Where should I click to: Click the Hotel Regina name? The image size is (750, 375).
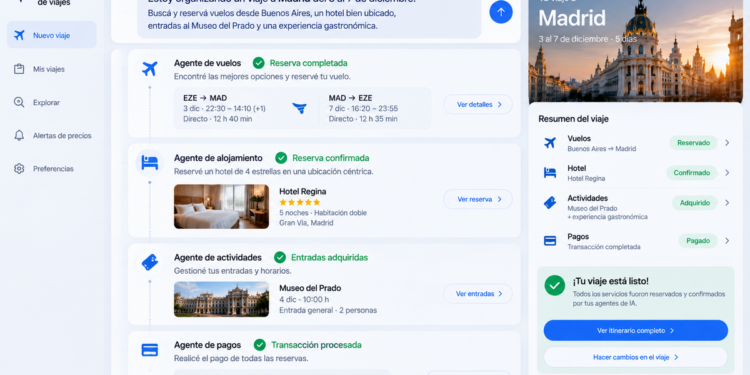(303, 191)
